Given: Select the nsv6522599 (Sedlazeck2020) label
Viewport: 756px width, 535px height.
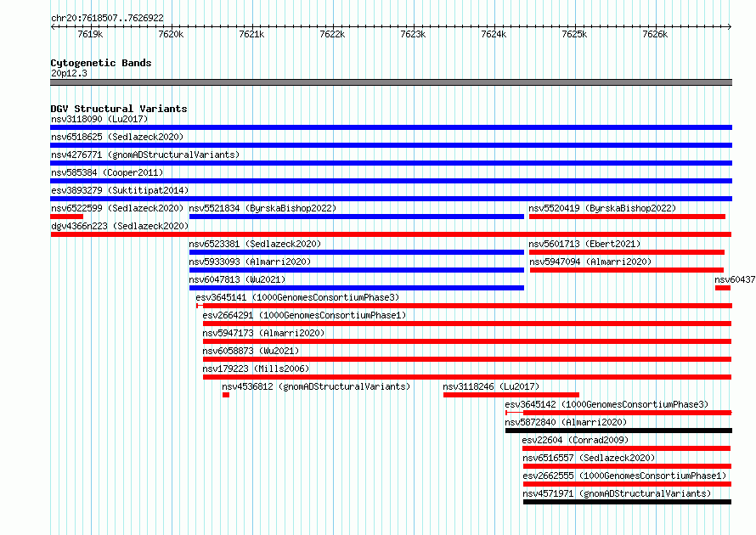Looking at the screenshot, I should [117, 208].
